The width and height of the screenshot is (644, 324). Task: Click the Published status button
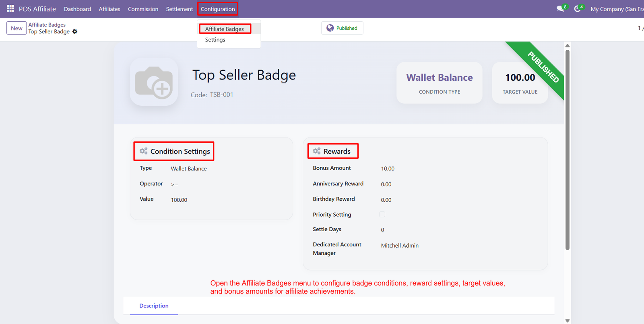[x=342, y=28]
